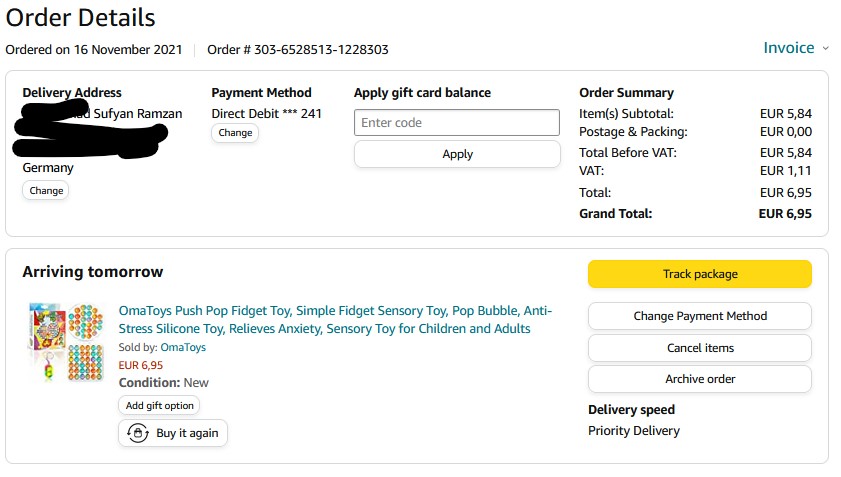
Task: Click the bold Grand Total amount
Action: 785,213
